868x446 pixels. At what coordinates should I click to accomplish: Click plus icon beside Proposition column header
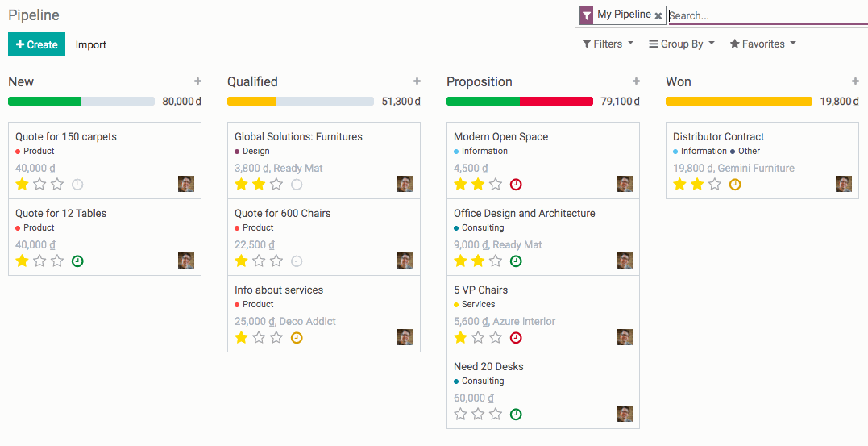pos(636,81)
